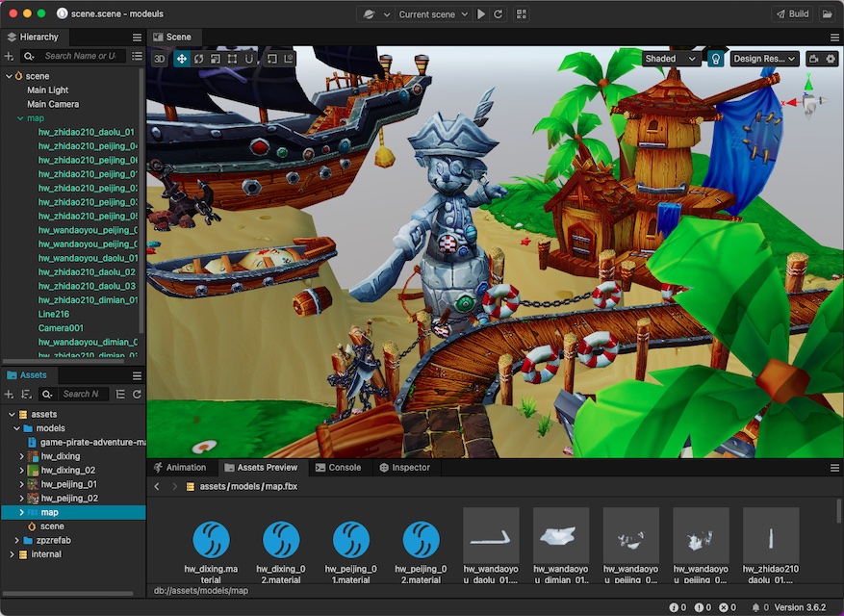This screenshot has height=616, width=844.
Task: Click the Assets create plus icon
Action: pos(9,395)
